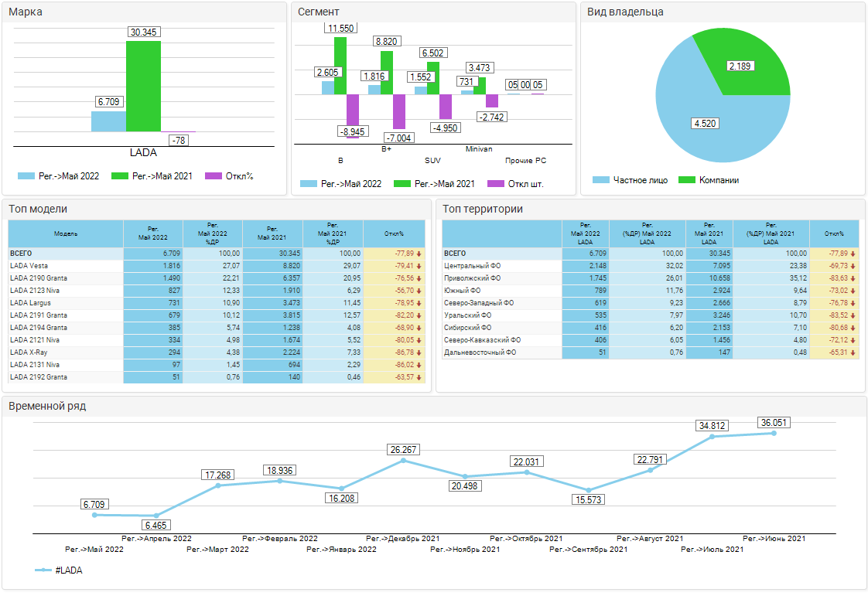This screenshot has width=868, height=613.
Task: Click the #LADA line legend marker
Action: click(x=43, y=570)
